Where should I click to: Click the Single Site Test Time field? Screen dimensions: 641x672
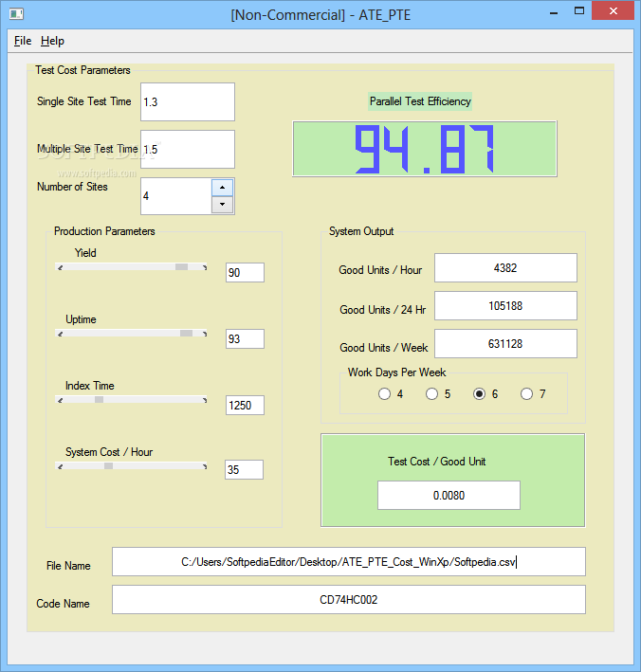188,101
